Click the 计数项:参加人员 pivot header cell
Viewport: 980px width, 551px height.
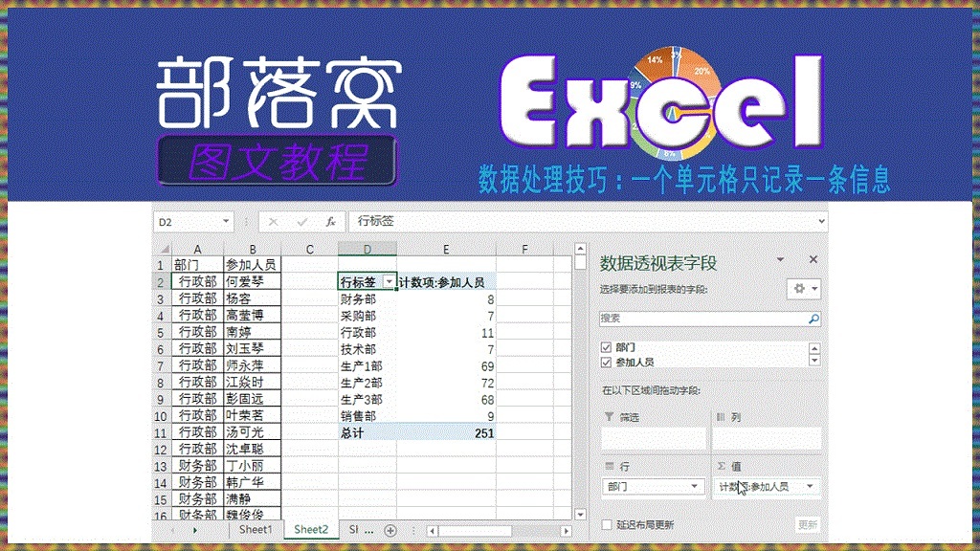(446, 282)
